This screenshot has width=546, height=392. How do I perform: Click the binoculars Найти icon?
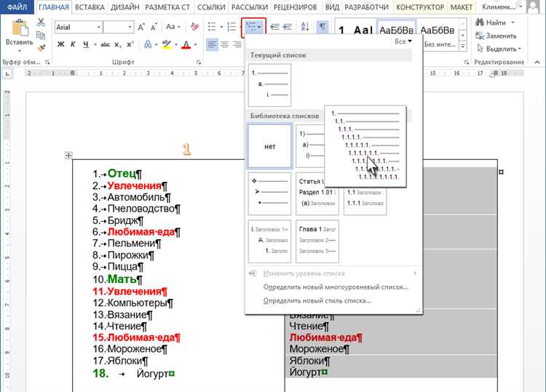click(x=480, y=23)
